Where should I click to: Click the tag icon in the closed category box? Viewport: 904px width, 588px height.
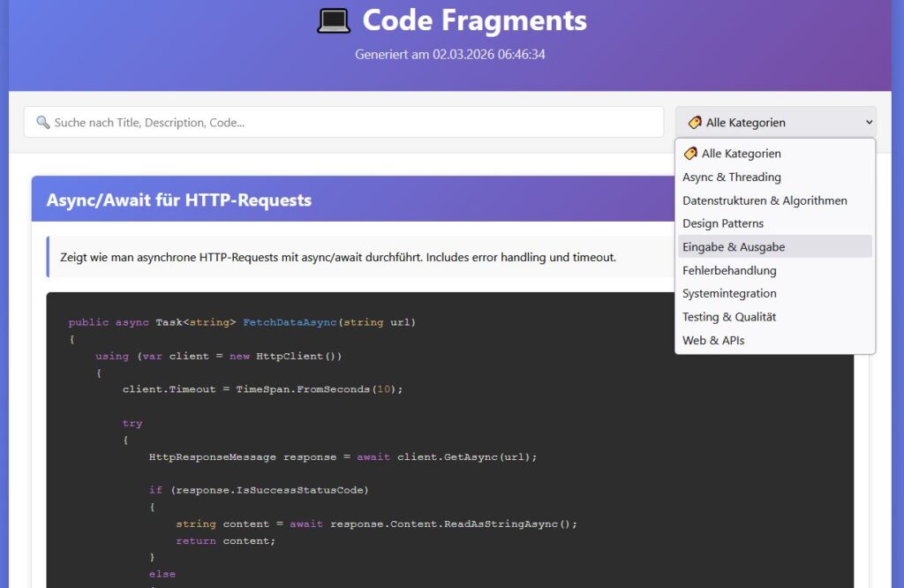coord(695,123)
